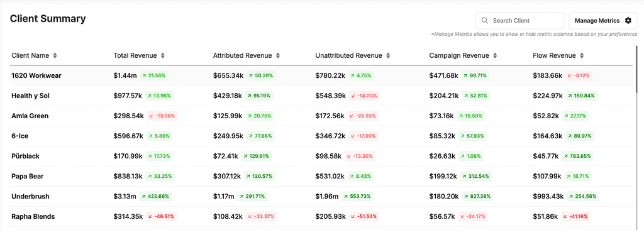
Task: Click the table's vertical scrollbar
Action: (x=636, y=66)
